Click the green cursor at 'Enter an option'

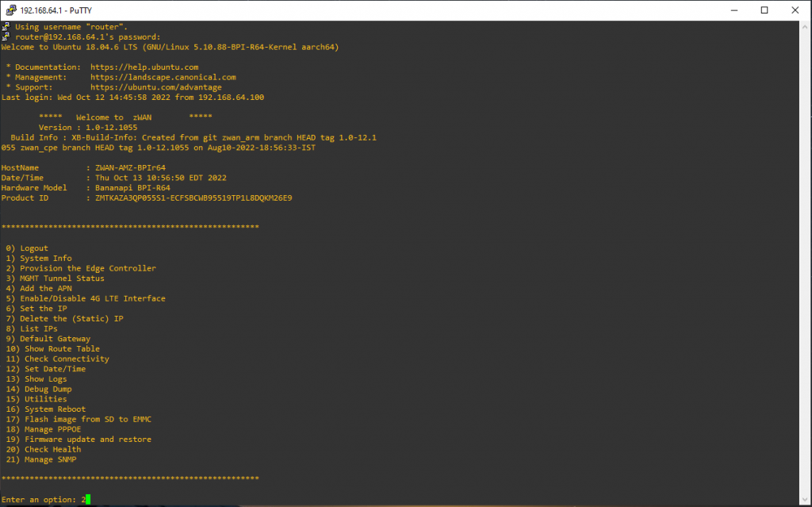[x=87, y=500]
